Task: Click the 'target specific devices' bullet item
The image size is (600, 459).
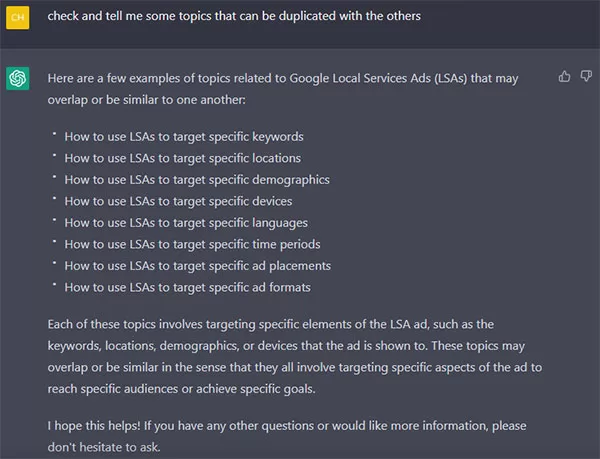Action: click(178, 201)
